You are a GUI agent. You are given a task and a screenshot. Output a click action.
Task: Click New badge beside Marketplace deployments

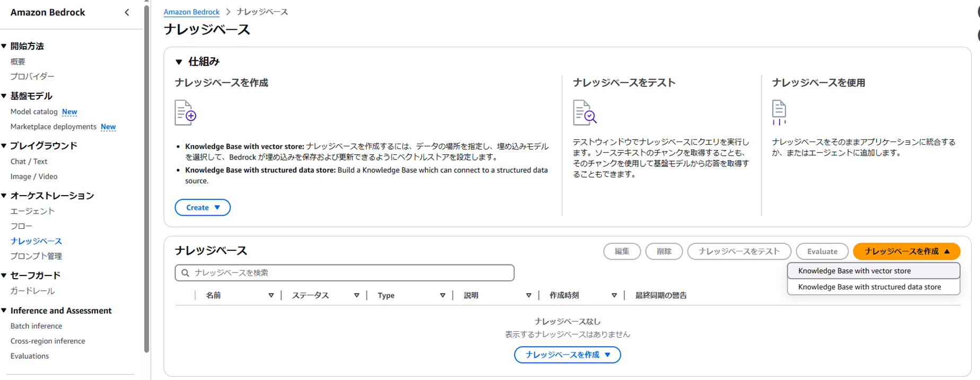[108, 126]
